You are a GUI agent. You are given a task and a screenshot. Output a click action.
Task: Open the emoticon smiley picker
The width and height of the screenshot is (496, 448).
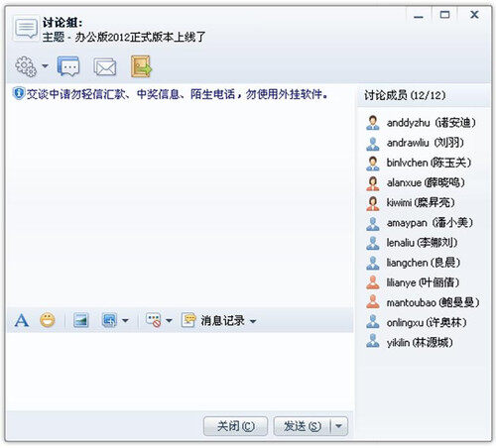click(48, 320)
